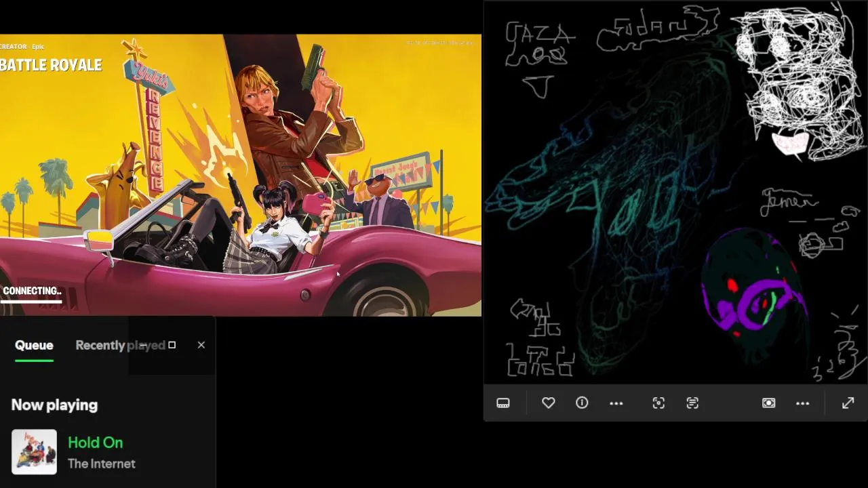Open the ellipsis menu beside the fullscreen arrow

point(803,403)
